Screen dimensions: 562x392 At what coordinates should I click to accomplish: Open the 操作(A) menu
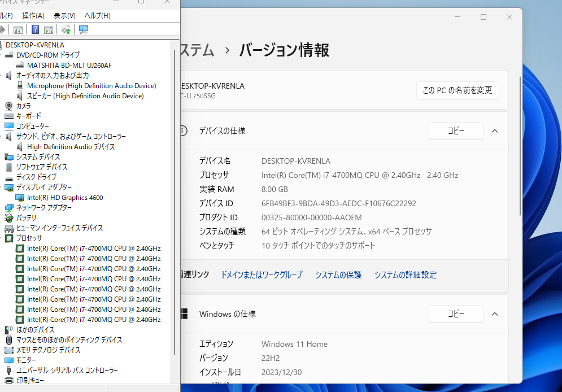[x=33, y=15]
